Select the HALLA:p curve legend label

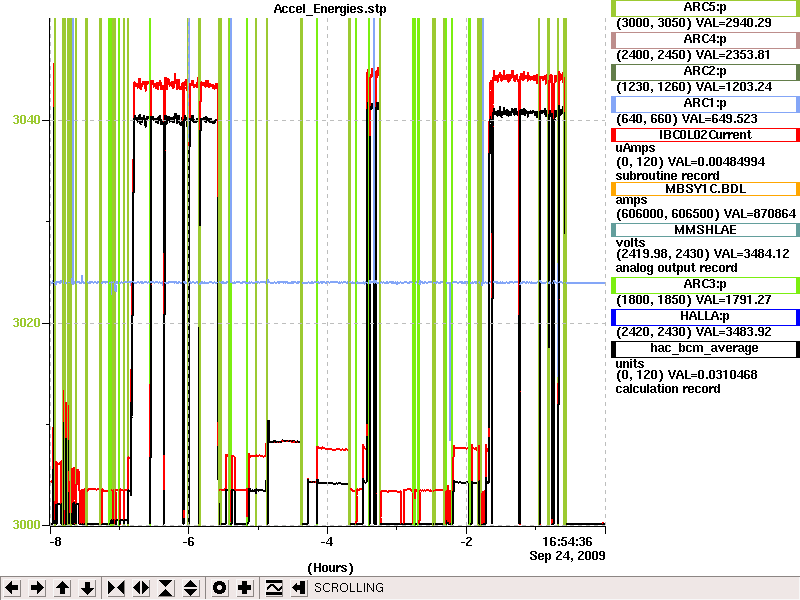(705, 316)
